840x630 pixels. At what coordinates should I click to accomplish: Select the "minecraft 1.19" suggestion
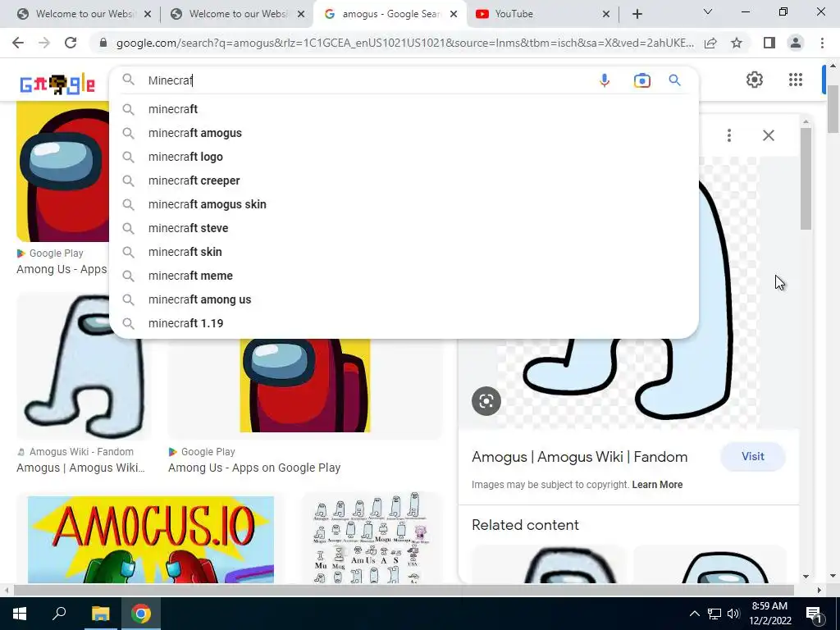pyautogui.click(x=404, y=323)
